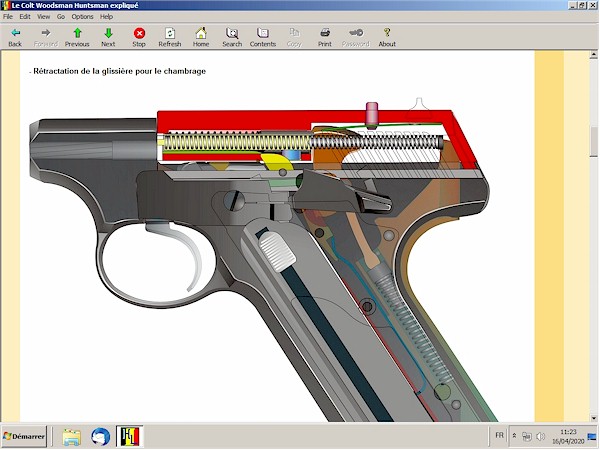The height and width of the screenshot is (450, 600).
Task: Go to the Next page with green down arrow
Action: point(108,37)
